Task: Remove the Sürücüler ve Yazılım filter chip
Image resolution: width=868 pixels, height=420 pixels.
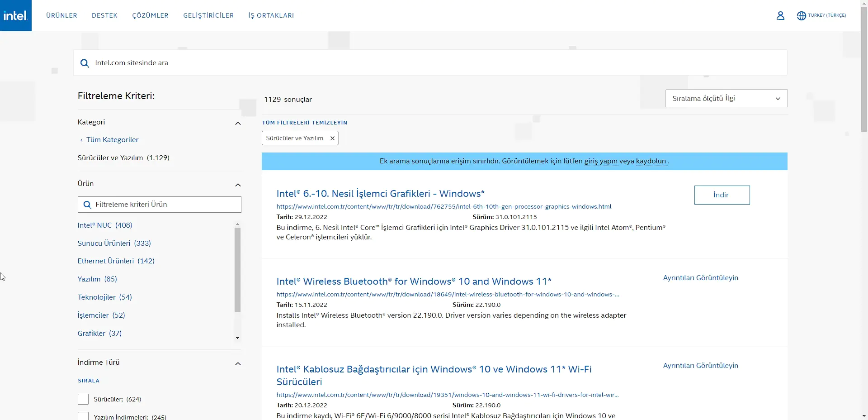Action: [x=332, y=138]
